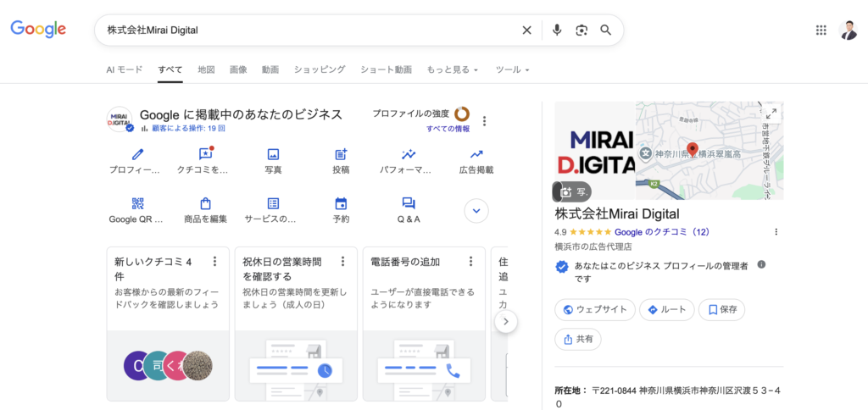Open 商品を編集 shopping bag icon

(205, 203)
